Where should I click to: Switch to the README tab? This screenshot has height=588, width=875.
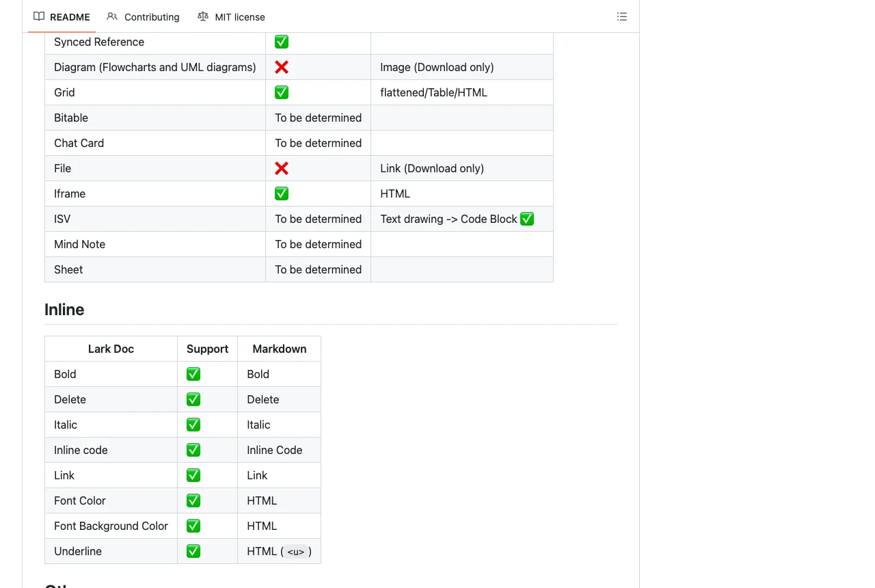tap(62, 16)
